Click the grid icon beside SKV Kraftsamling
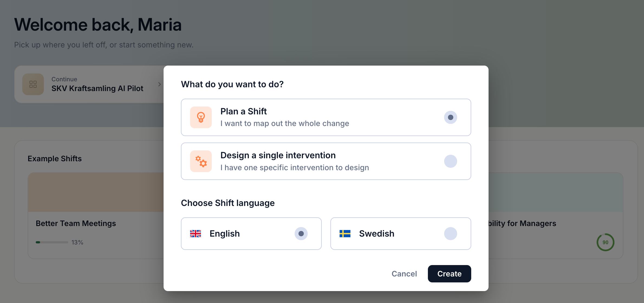 click(x=33, y=84)
